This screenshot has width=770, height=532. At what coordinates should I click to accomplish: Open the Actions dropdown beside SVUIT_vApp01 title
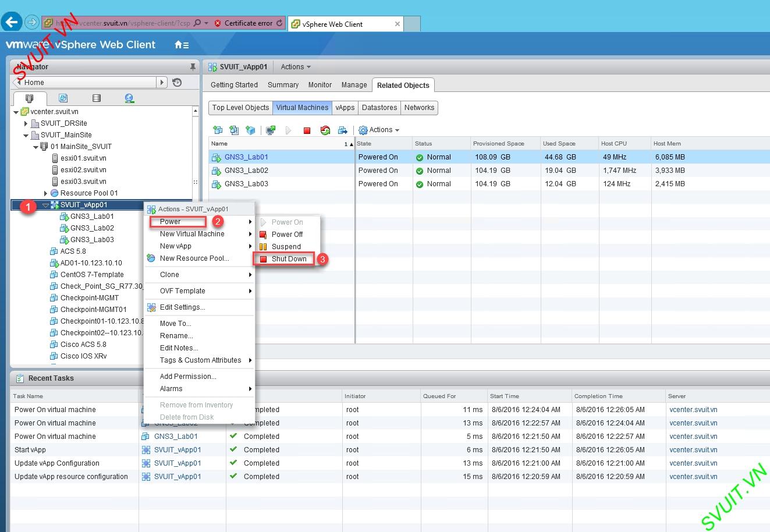[x=296, y=67]
